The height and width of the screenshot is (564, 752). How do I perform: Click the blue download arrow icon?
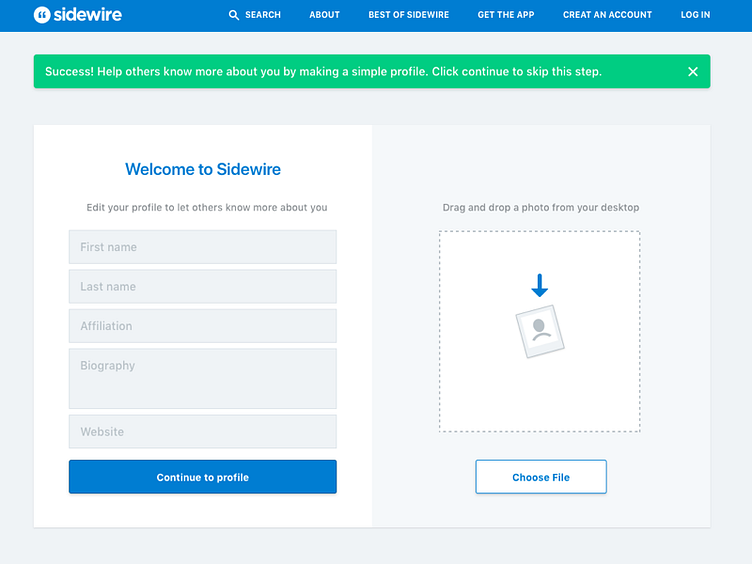point(540,285)
